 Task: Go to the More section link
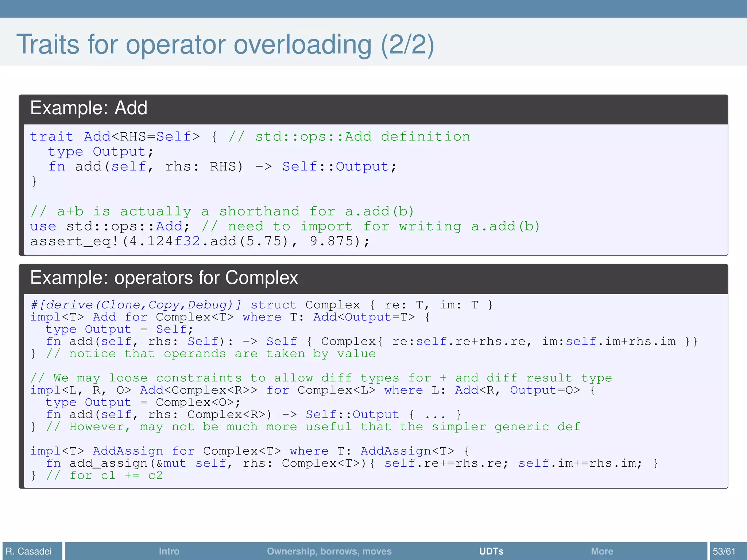tap(602, 551)
